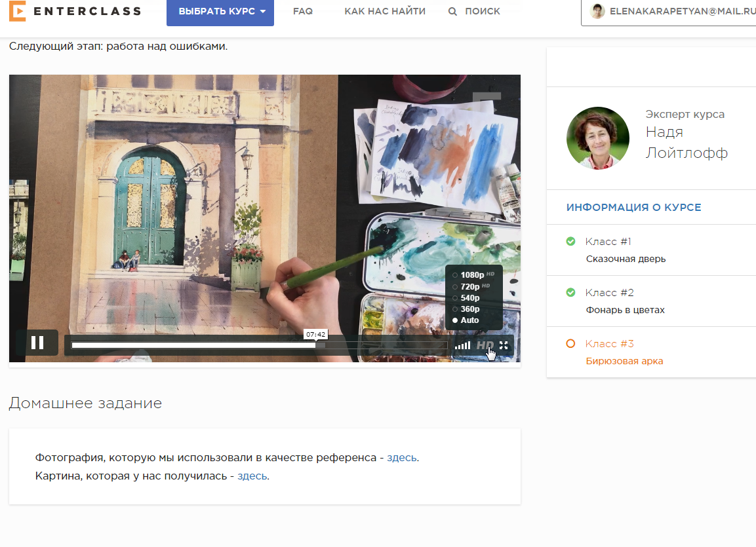Select 1080p HD video quality
The height and width of the screenshot is (547, 756).
coord(473,275)
